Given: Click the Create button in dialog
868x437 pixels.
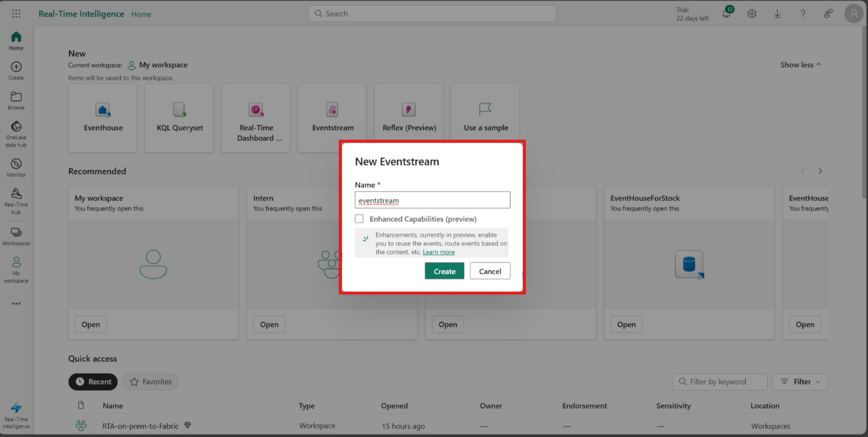Looking at the screenshot, I should (444, 271).
